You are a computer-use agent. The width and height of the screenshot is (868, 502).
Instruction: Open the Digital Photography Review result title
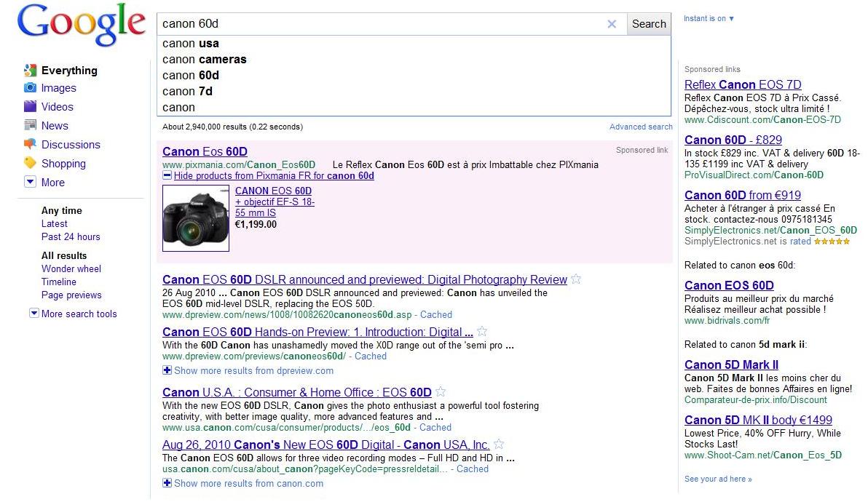tap(365, 279)
